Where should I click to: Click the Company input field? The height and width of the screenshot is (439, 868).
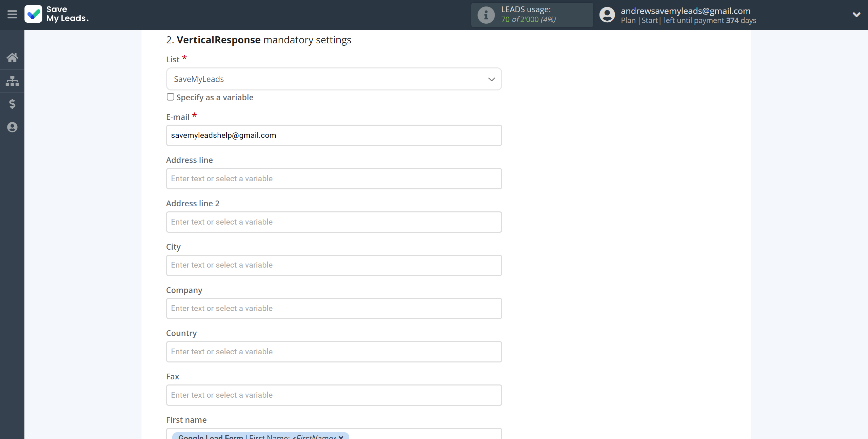[334, 308]
